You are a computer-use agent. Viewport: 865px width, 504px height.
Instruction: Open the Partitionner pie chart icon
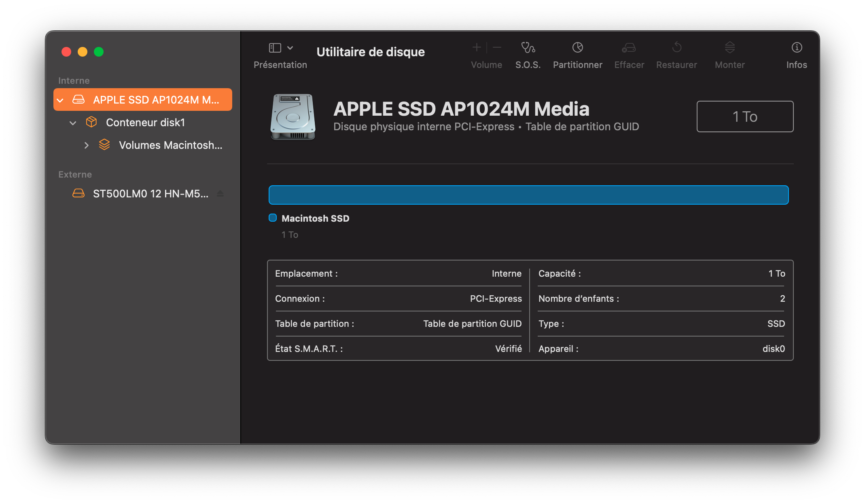click(x=578, y=48)
